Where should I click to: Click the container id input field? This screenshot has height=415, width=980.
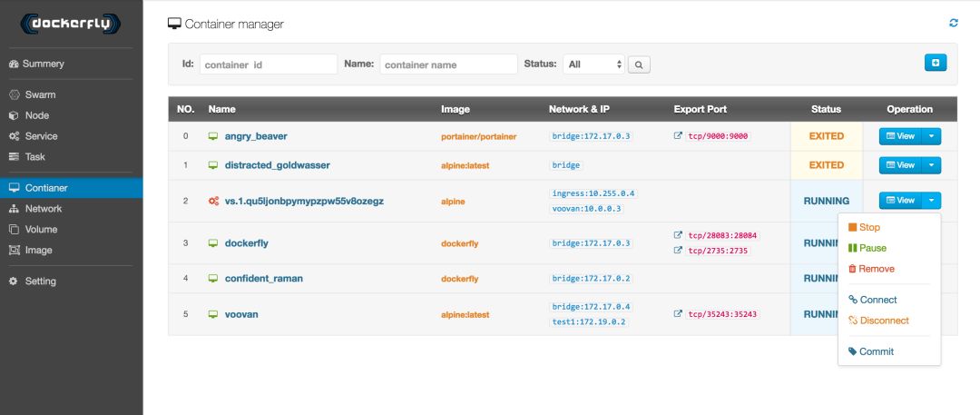(268, 64)
